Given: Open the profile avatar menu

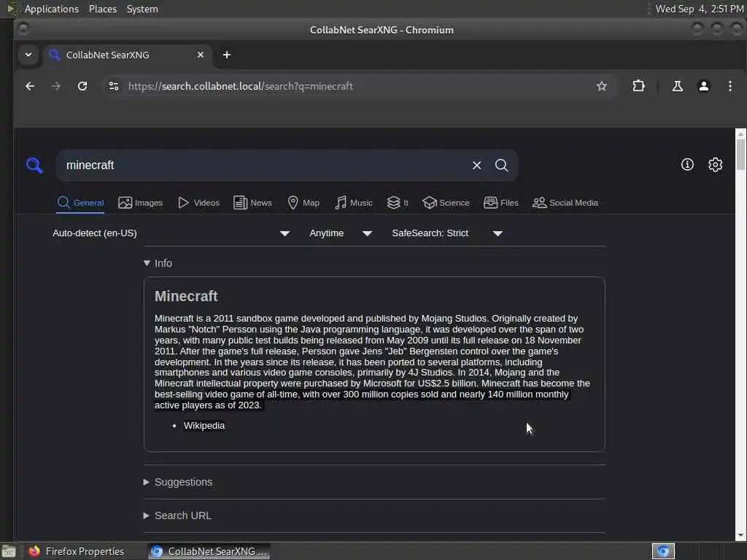Looking at the screenshot, I should pyautogui.click(x=704, y=86).
